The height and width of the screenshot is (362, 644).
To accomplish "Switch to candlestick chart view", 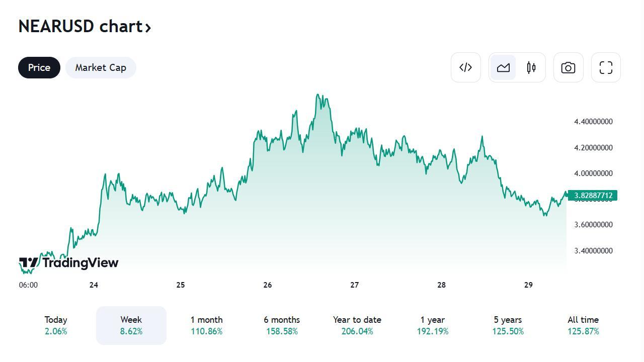I will click(x=531, y=67).
